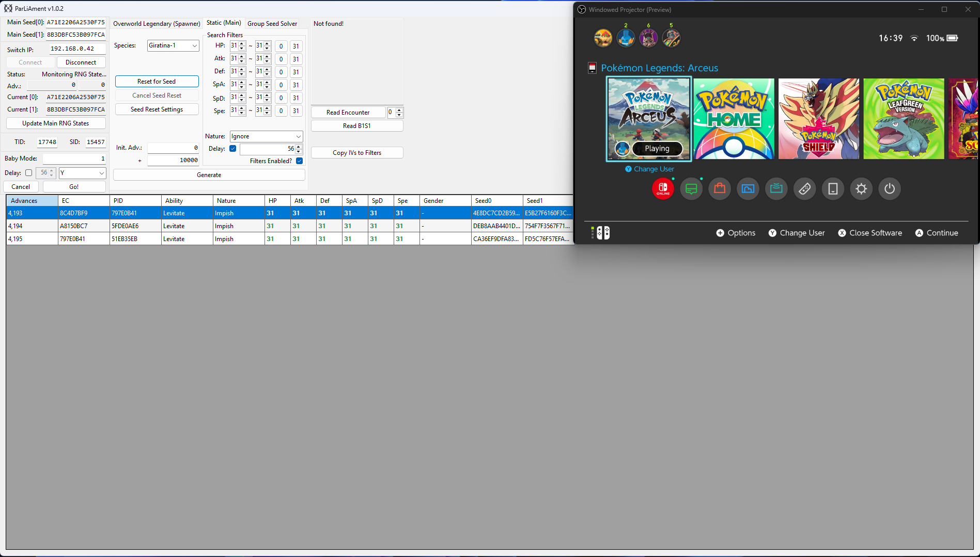Screen dimensions: 980x557
Task: Click the HP 0 quick-set button
Action: pyautogui.click(x=281, y=46)
